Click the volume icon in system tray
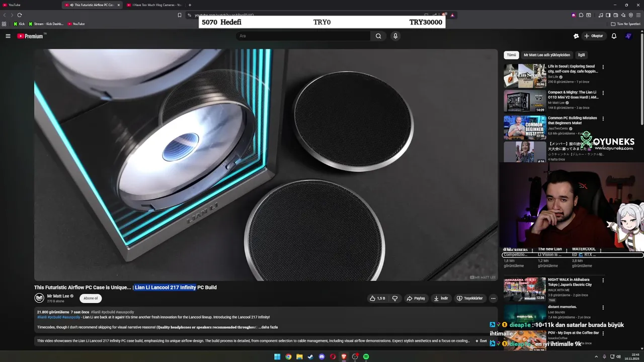644x362 pixels. tap(618, 357)
